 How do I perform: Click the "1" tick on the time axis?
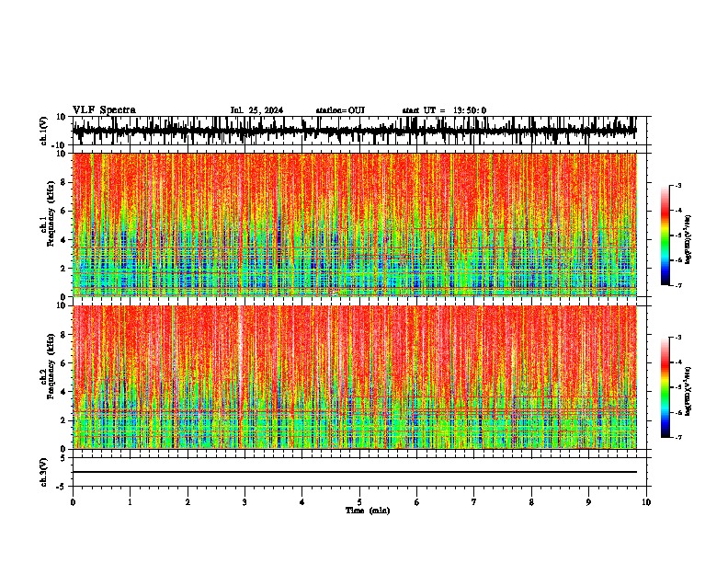(130, 502)
